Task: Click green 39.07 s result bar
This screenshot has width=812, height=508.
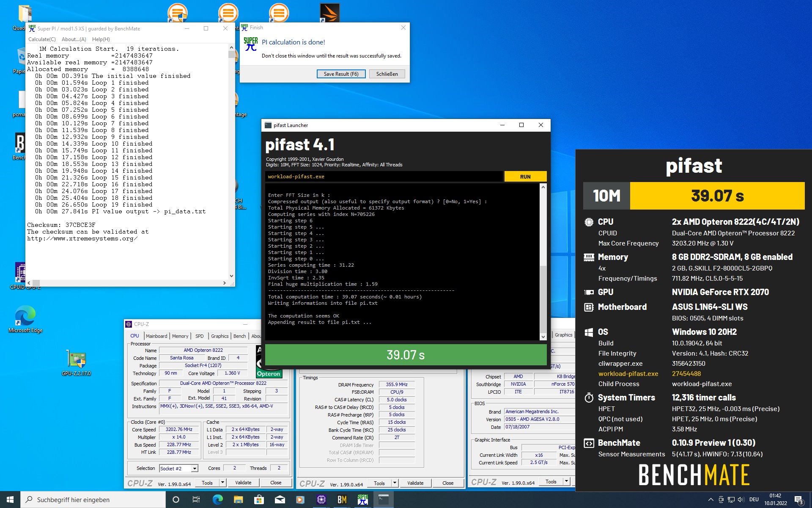Action: point(406,355)
